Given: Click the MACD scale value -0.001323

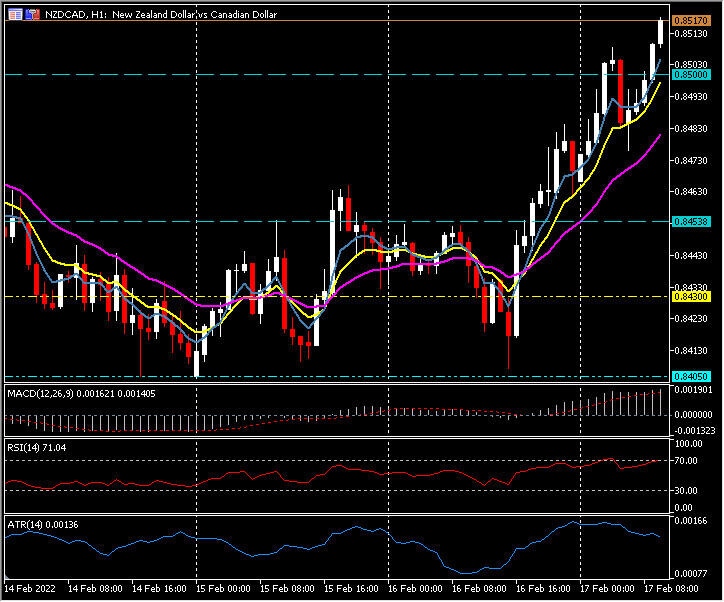Looking at the screenshot, I should pyautogui.click(x=694, y=431).
